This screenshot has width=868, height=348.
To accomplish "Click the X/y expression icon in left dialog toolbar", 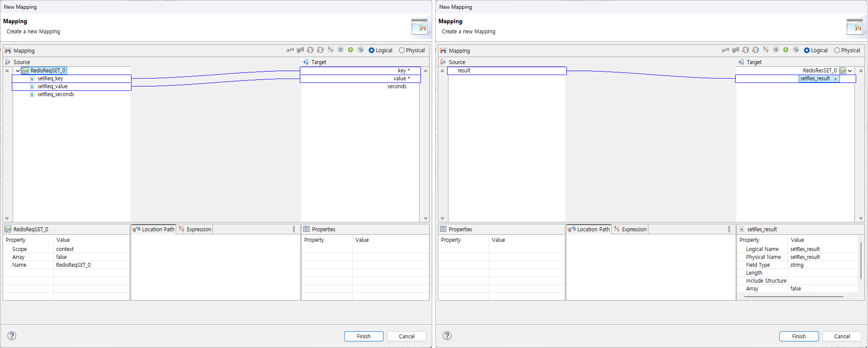I will 331,50.
